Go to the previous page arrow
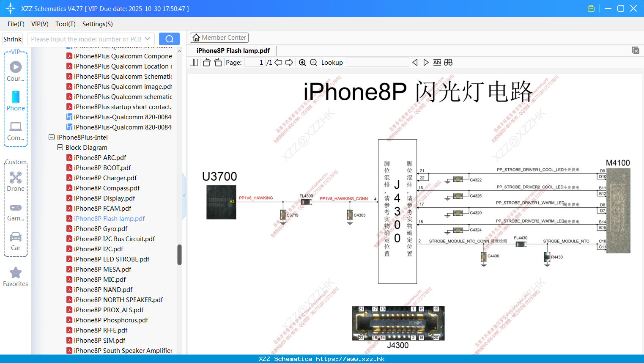Screen dimensions: 644x363 tap(278, 63)
